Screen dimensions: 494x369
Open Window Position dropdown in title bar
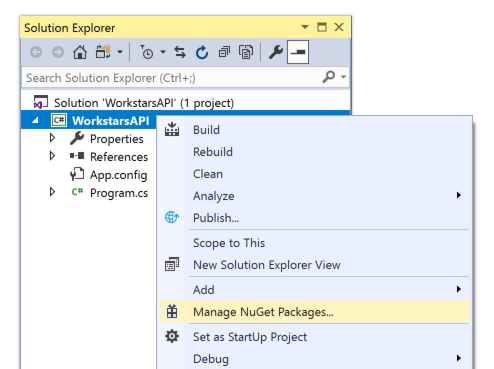(305, 27)
